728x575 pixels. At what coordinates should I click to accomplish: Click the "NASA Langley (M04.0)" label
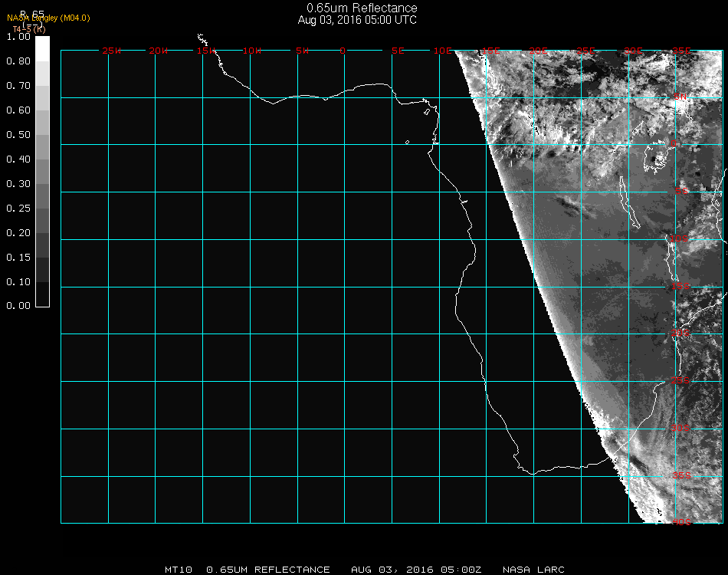point(48,18)
